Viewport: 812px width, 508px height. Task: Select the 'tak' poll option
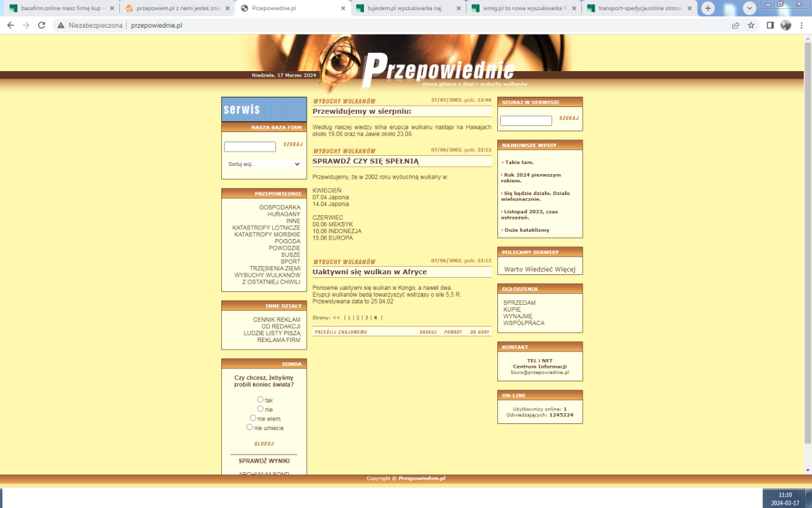tap(261, 400)
